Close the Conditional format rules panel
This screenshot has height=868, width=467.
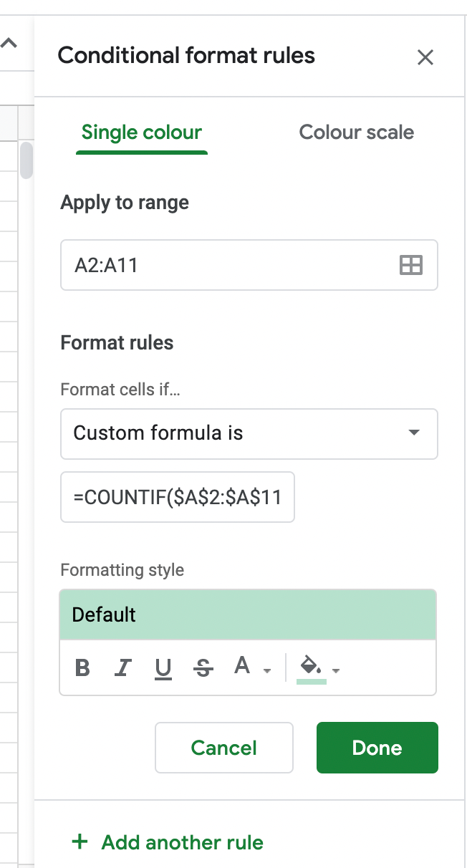pos(425,57)
